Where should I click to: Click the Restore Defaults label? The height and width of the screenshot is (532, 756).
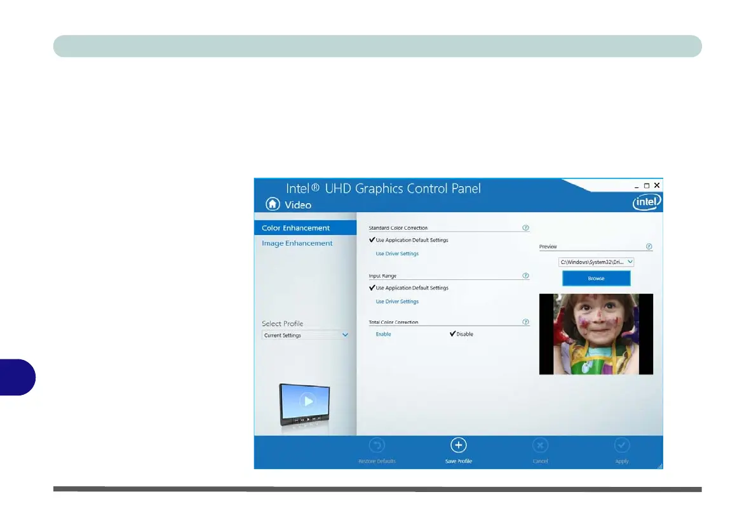point(377,461)
